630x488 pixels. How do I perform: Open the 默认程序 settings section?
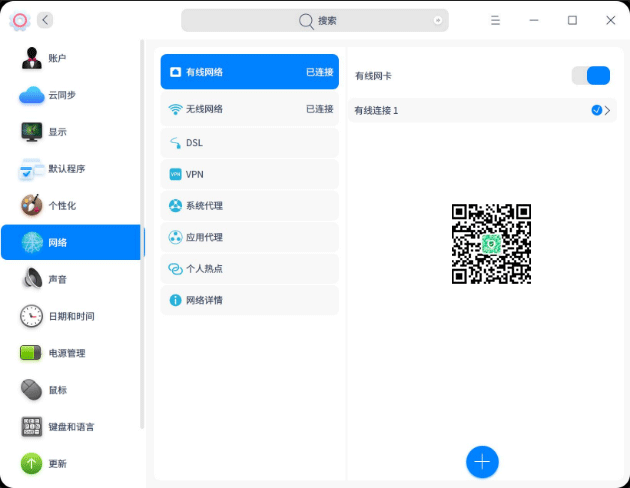71,169
